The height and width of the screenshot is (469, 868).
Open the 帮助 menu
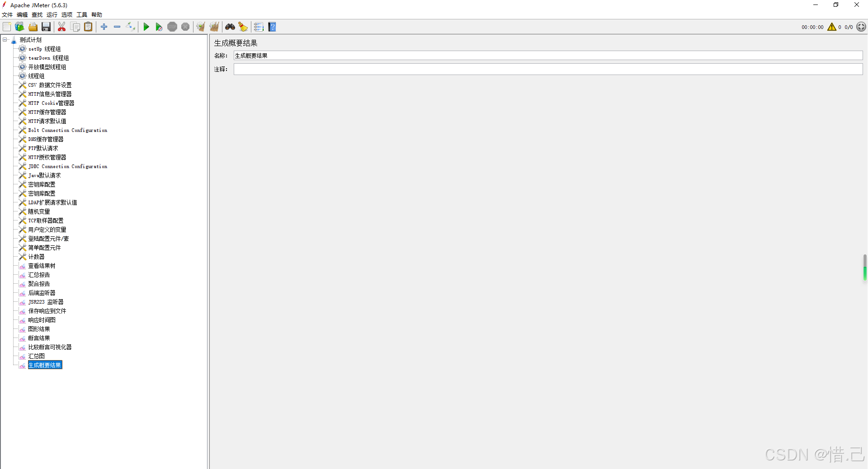point(97,15)
